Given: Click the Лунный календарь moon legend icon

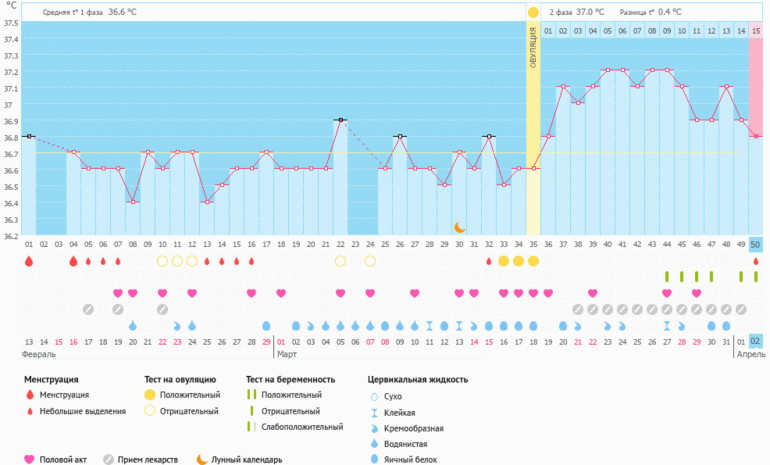Looking at the screenshot, I should 202,460.
